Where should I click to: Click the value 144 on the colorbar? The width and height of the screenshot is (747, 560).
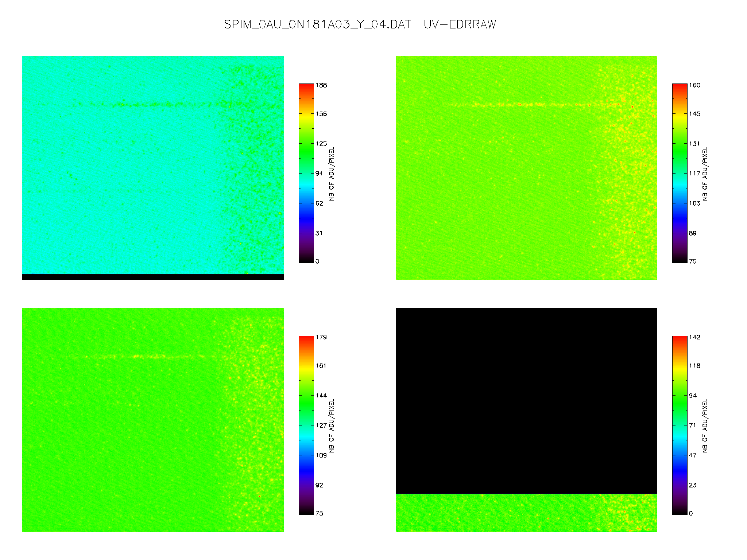point(321,396)
